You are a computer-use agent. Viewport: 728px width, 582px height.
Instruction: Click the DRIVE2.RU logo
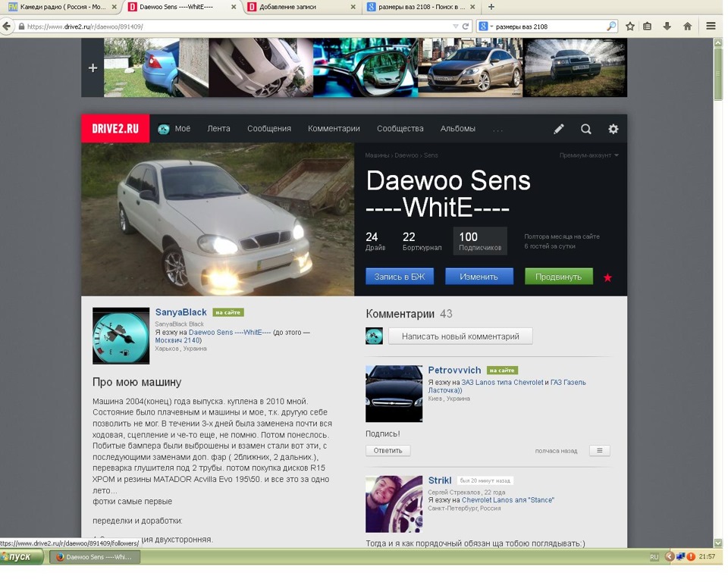tap(115, 129)
